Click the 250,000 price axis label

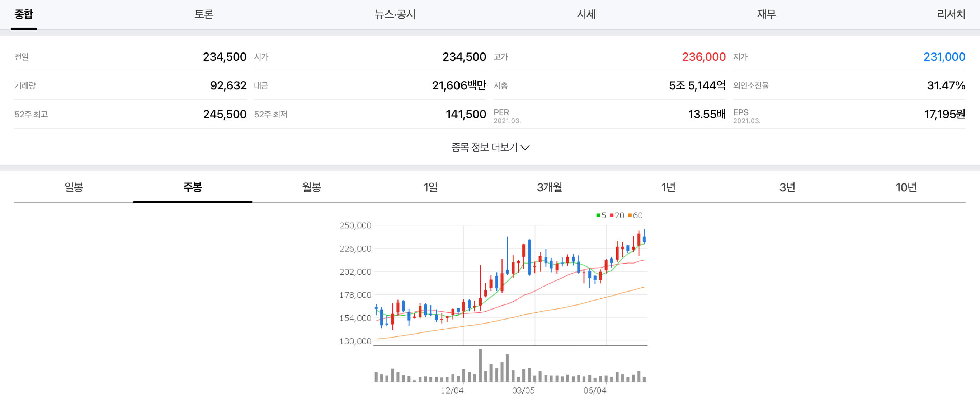tap(355, 225)
